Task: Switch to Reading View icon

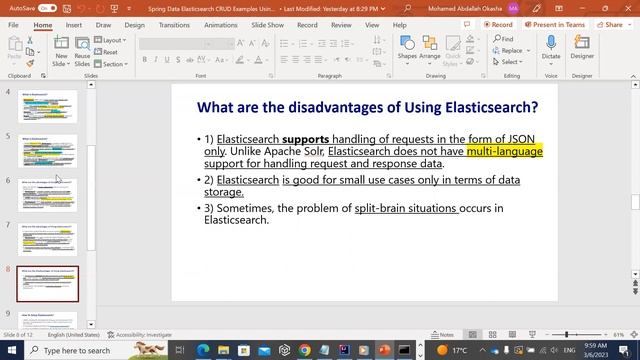Action: (512, 334)
